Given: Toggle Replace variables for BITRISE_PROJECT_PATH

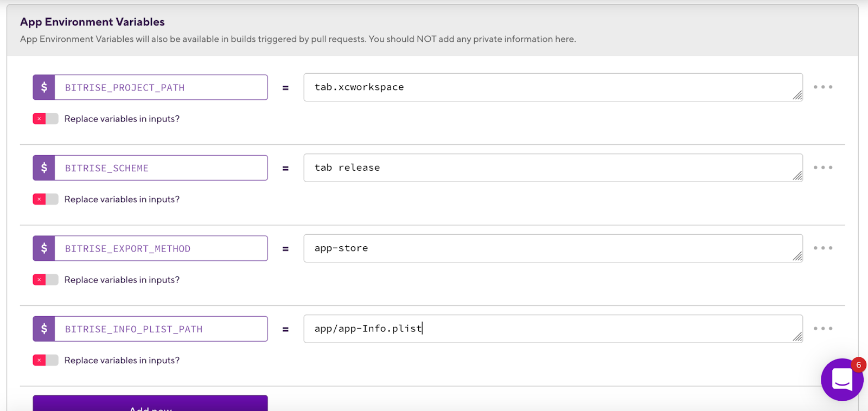Looking at the screenshot, I should 46,119.
